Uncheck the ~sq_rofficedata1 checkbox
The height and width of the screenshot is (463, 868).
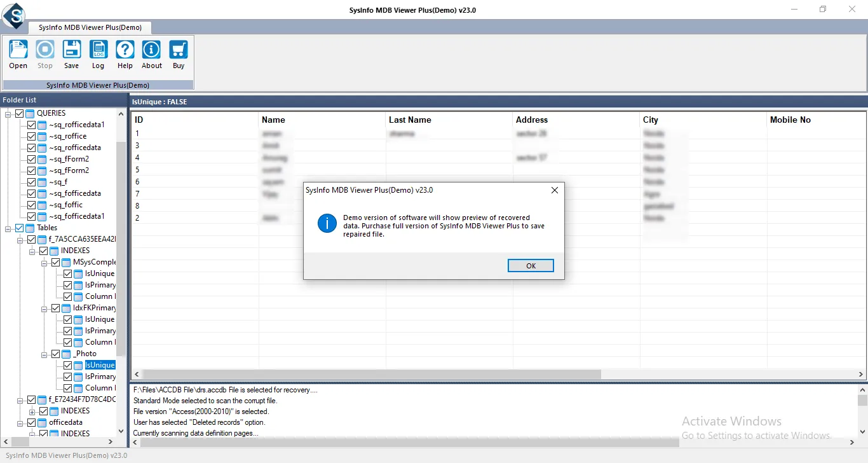31,125
